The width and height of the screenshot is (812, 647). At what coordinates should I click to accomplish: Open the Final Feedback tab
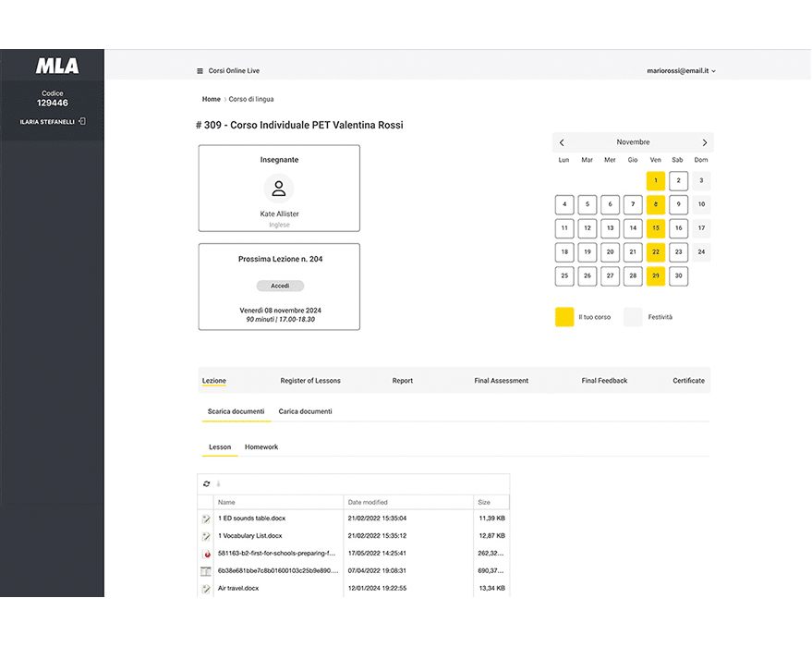pyautogui.click(x=604, y=381)
